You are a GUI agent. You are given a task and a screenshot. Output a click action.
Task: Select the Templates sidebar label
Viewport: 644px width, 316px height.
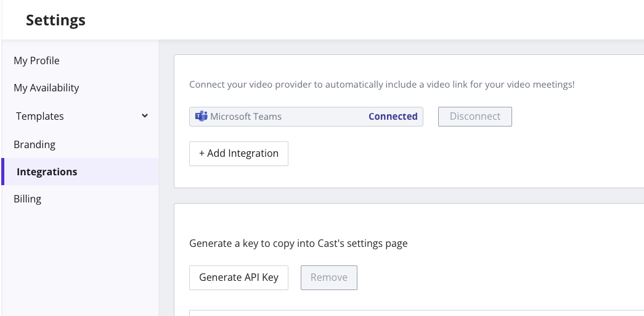pyautogui.click(x=40, y=116)
